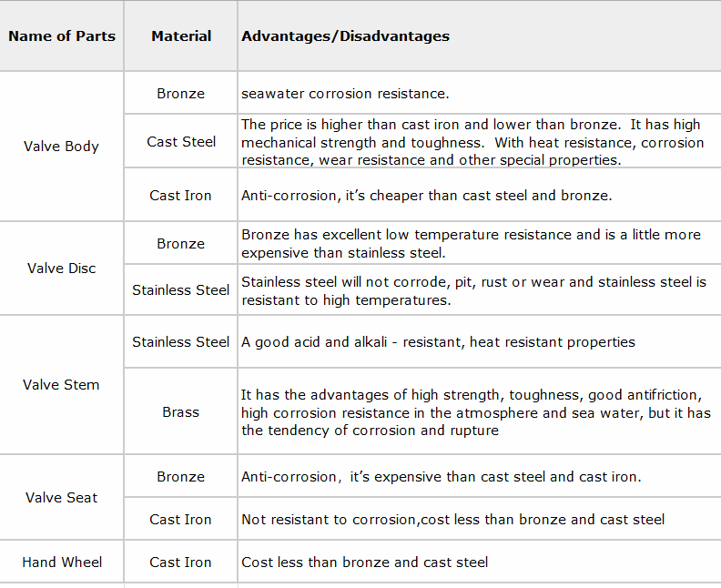Click the "Brass" material cell
Viewport: 721px width, 588px height.
point(180,412)
